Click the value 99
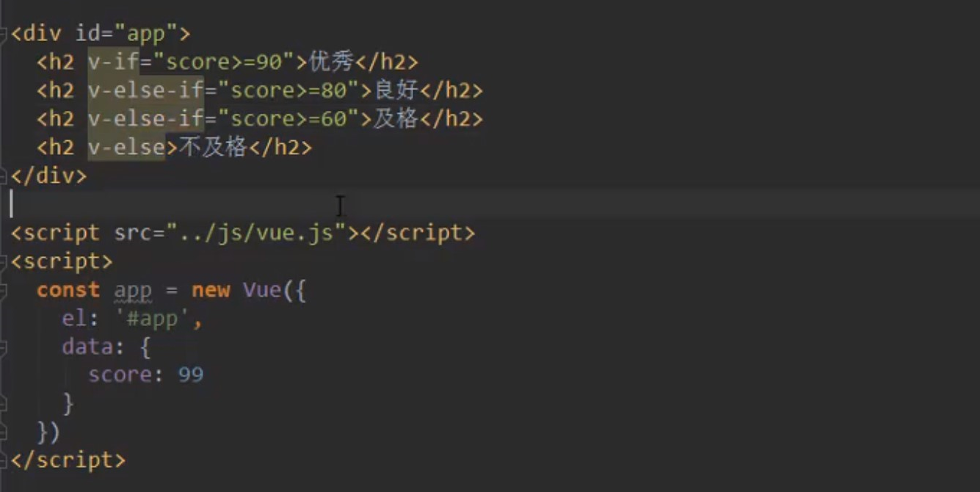 point(191,375)
